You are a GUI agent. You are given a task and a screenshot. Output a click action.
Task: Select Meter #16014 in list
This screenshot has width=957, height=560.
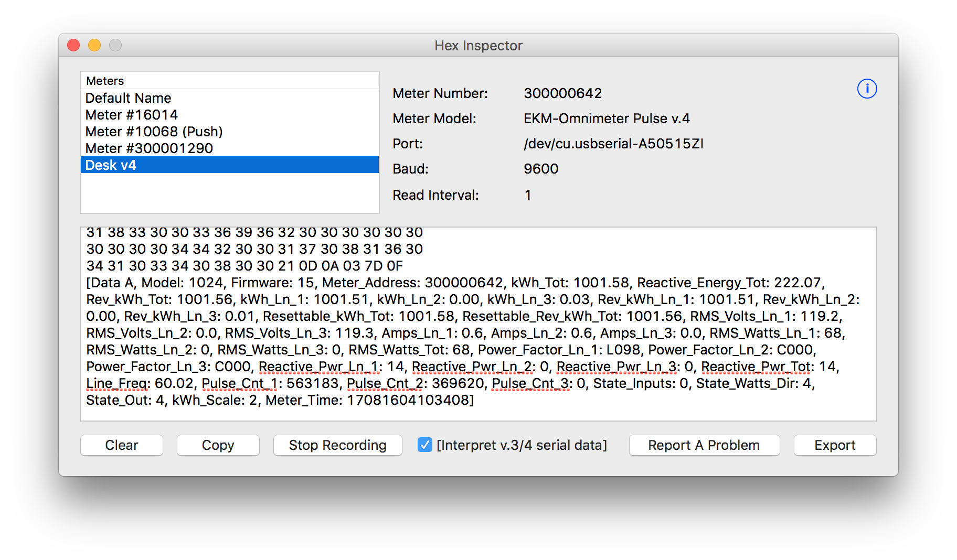pos(229,115)
